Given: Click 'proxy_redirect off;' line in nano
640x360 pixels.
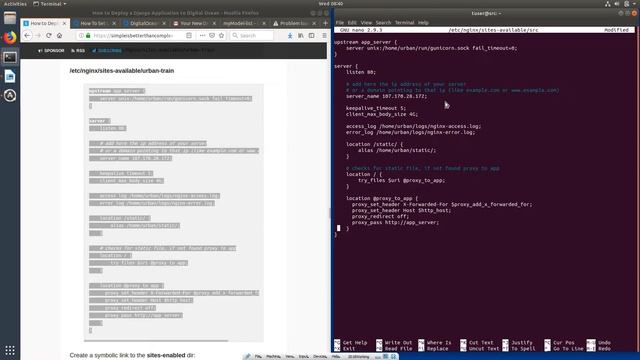Looking at the screenshot, I should pos(380,216).
